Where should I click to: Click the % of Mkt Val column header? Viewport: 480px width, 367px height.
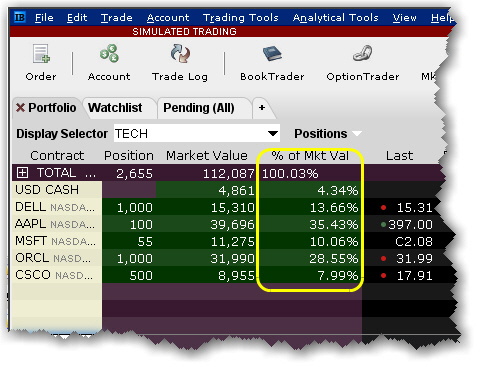(x=310, y=156)
